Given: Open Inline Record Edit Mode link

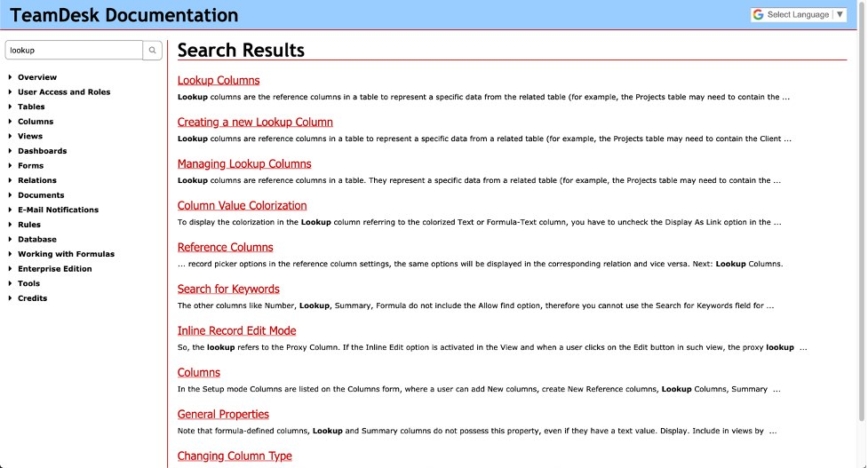Looking at the screenshot, I should tap(236, 331).
